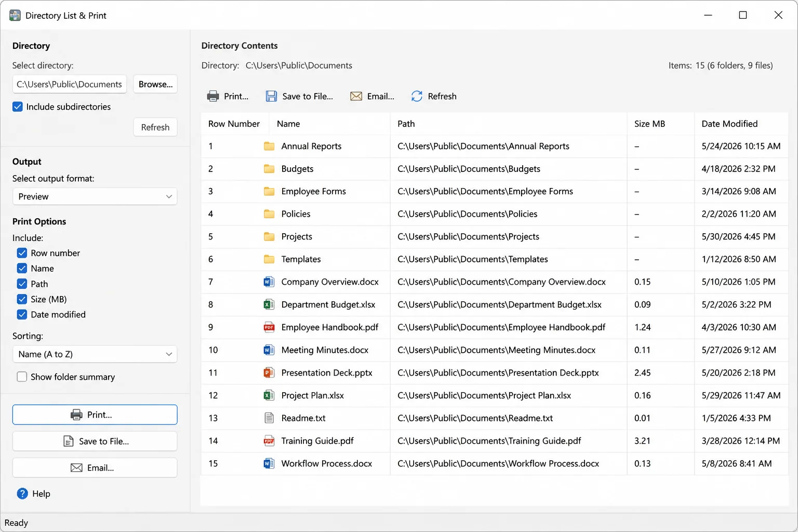Click the toolbar Refresh arrows icon
Viewport: 798px width, 532px height.
coord(417,96)
